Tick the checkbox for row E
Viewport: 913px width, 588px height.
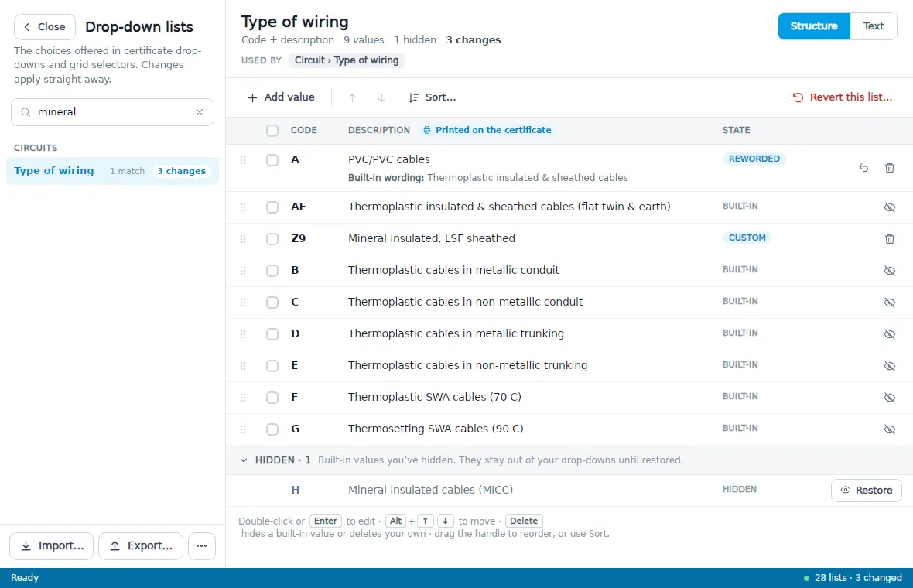(x=272, y=366)
